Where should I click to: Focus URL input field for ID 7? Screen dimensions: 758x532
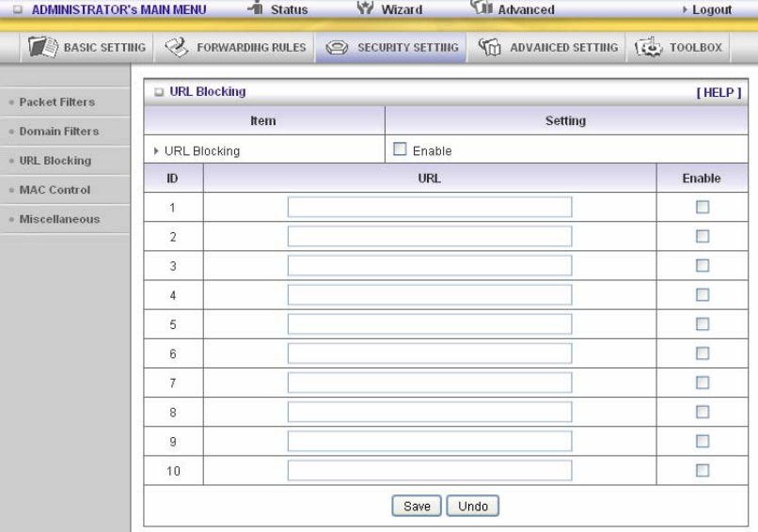click(x=430, y=383)
